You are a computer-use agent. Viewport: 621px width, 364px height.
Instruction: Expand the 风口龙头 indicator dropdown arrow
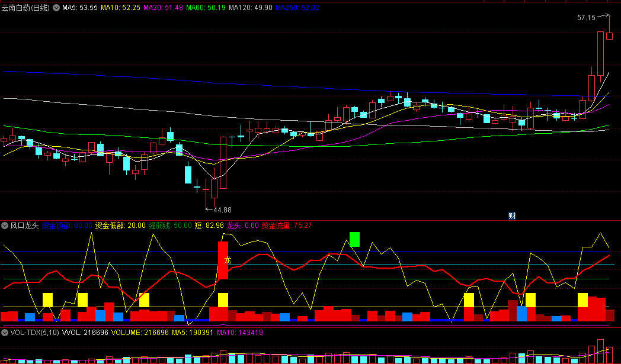(x=5, y=226)
